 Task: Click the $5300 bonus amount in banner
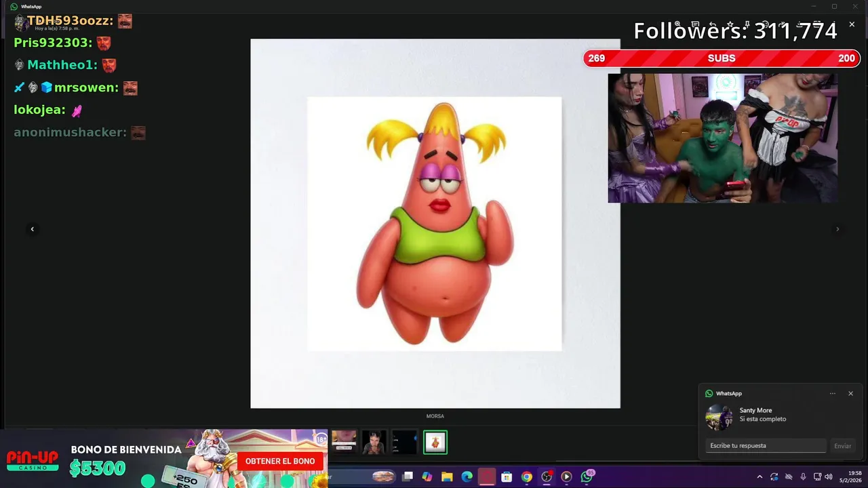(98, 468)
